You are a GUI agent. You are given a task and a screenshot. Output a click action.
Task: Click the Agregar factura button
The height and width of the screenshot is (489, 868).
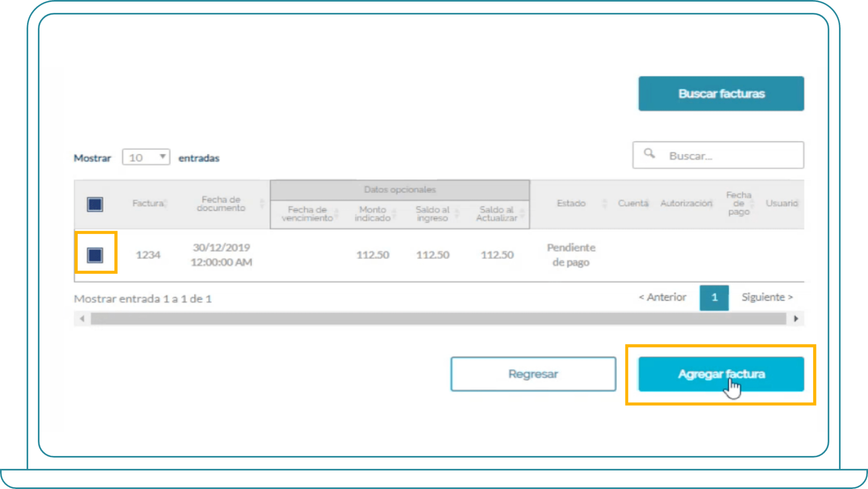point(721,374)
